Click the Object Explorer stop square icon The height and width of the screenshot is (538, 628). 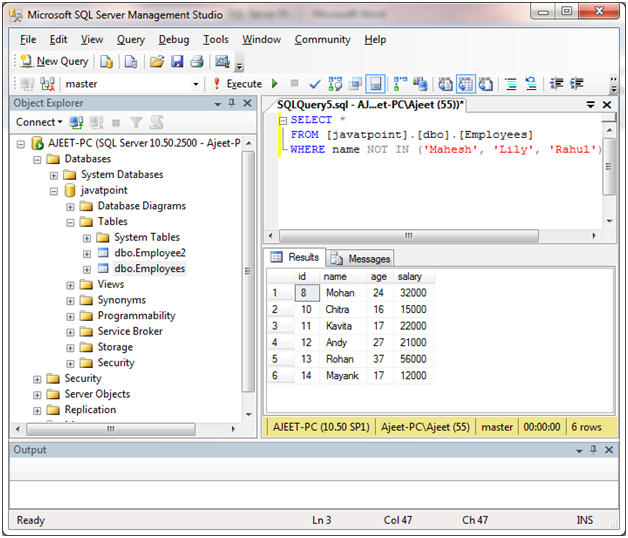[x=116, y=123]
